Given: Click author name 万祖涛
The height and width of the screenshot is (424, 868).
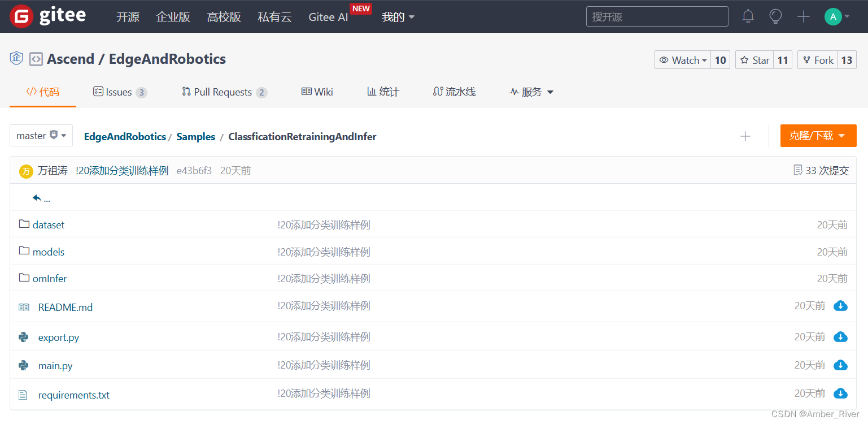Looking at the screenshot, I should tap(53, 170).
